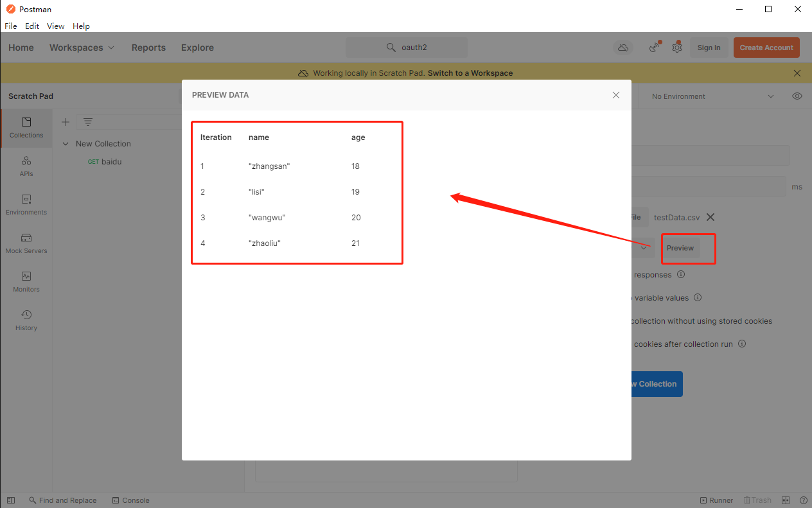
Task: Open the Mock Servers sidebar tab
Action: point(26,243)
